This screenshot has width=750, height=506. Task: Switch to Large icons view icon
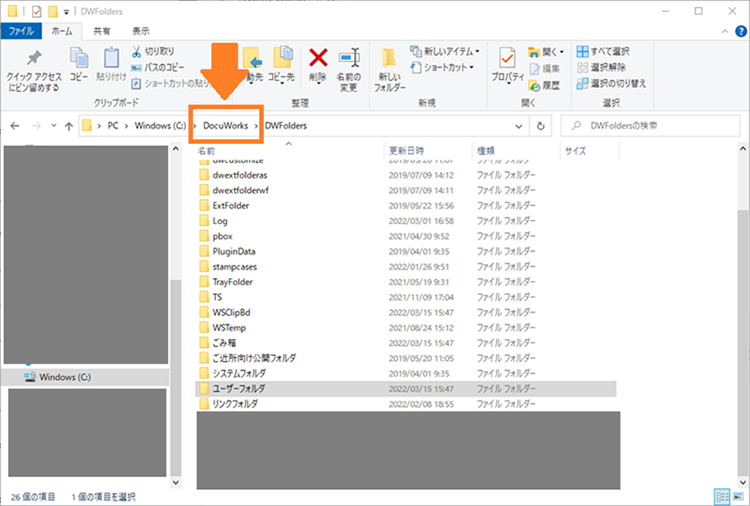tap(738, 496)
